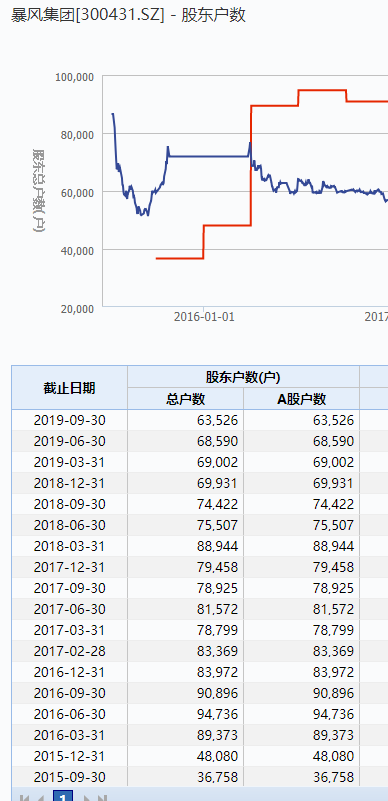Click the 20,000 y-axis label
This screenshot has width=388, height=801.
(77, 309)
